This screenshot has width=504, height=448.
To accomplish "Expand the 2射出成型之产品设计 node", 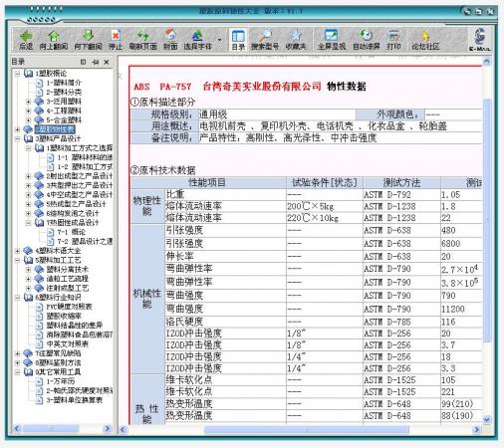I will (x=29, y=176).
